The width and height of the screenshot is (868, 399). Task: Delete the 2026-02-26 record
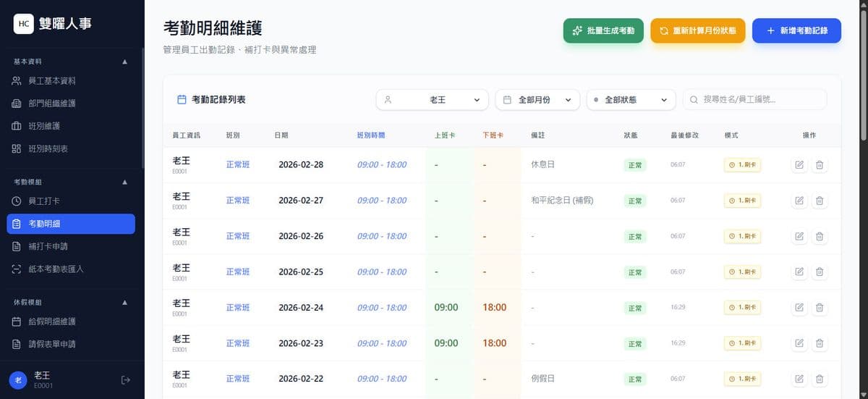click(x=820, y=236)
